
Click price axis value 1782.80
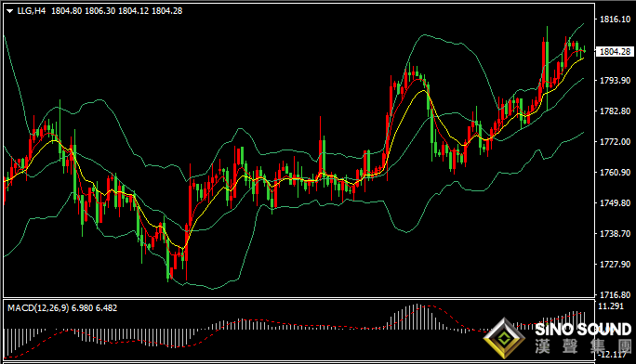pos(615,110)
